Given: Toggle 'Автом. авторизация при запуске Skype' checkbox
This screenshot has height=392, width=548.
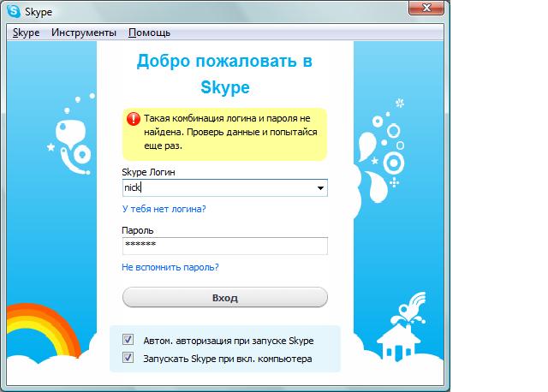Looking at the screenshot, I should coord(128,339).
